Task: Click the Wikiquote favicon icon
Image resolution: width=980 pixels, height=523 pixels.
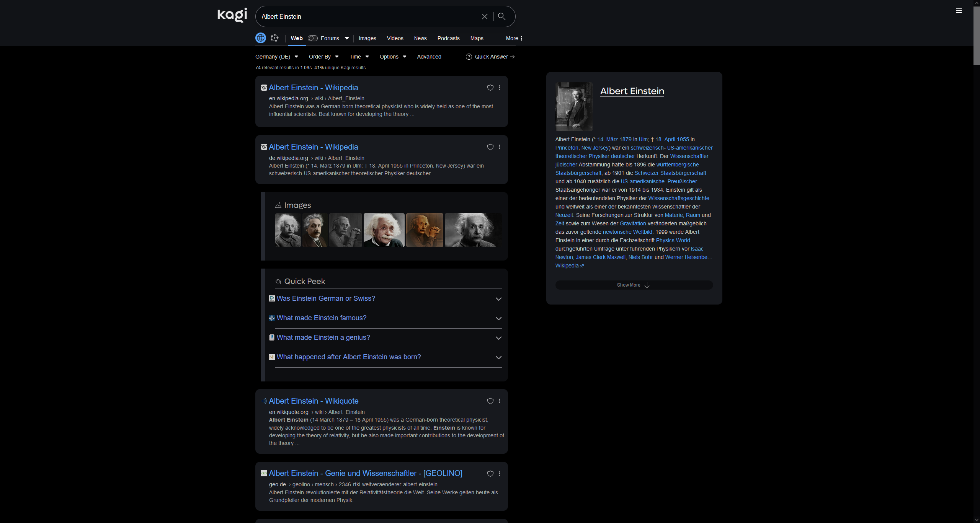Action: coord(264,401)
